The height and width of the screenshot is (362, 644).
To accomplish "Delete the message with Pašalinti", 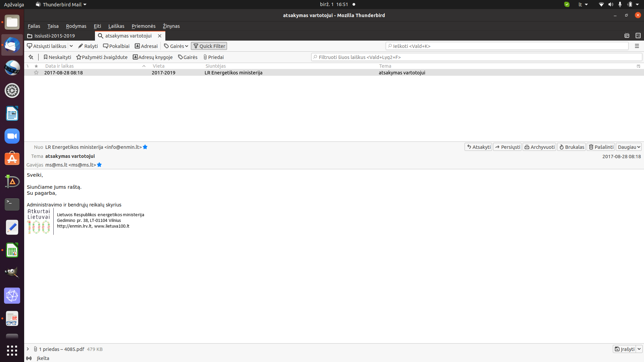I will (x=601, y=147).
